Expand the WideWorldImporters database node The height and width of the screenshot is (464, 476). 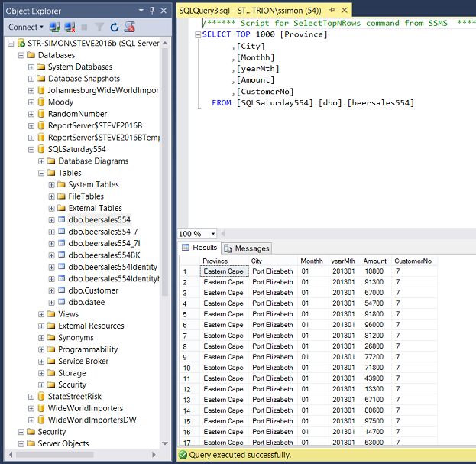click(31, 408)
